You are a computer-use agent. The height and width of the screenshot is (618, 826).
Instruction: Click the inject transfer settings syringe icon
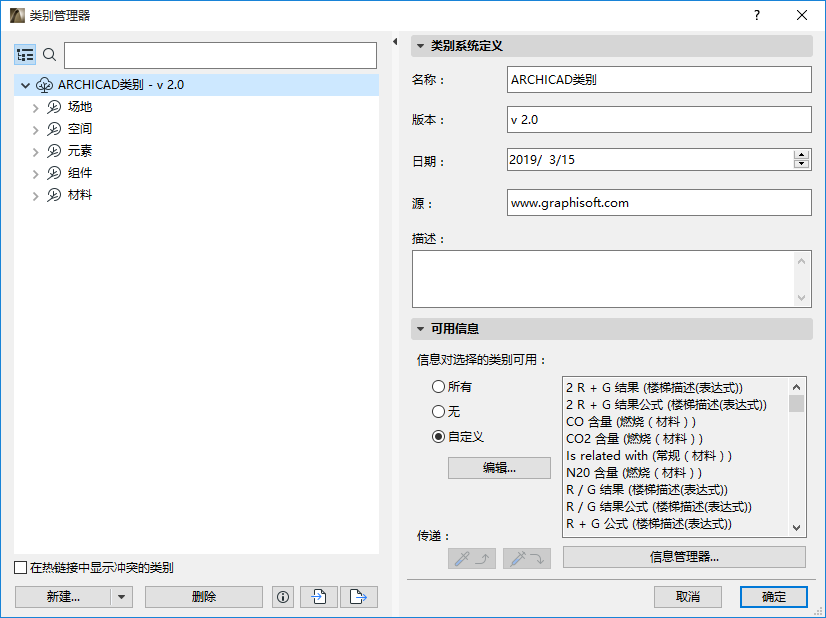[x=526, y=559]
